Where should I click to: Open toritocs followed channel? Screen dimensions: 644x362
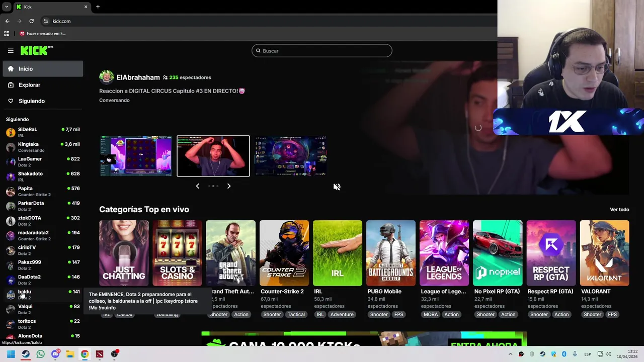click(43, 324)
